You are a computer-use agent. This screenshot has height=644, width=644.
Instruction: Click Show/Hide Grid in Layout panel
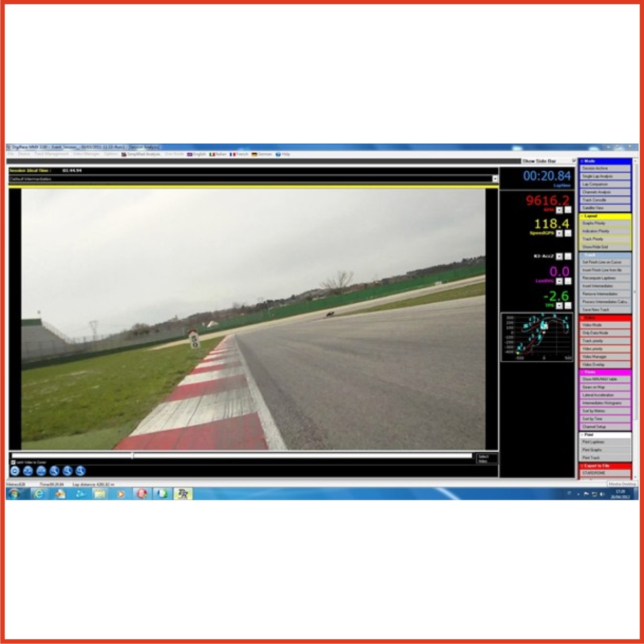coord(604,247)
